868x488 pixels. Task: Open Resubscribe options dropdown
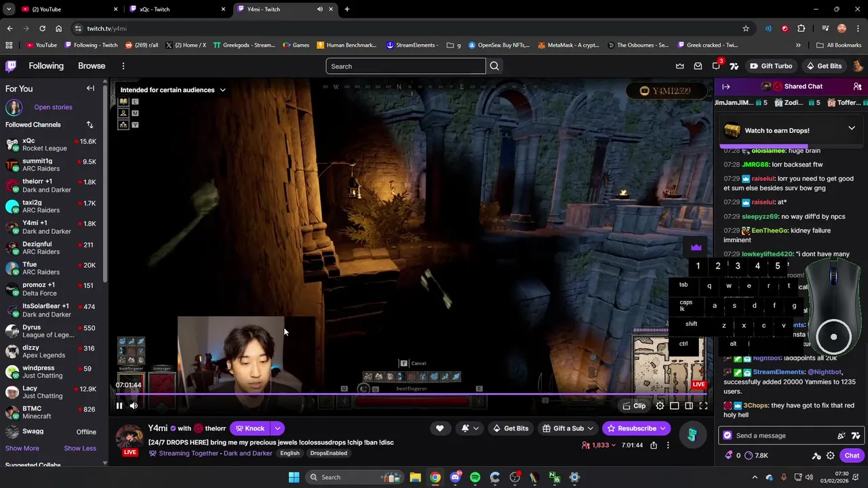coord(663,428)
